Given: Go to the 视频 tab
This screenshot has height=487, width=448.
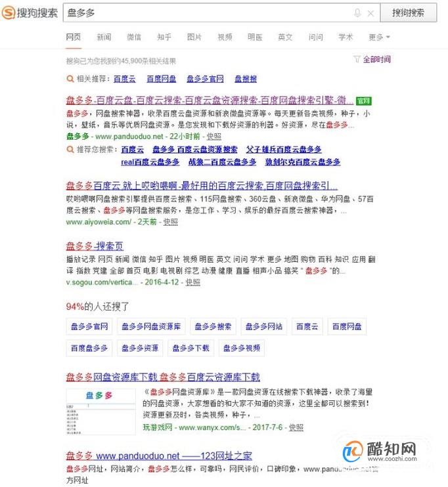Looking at the screenshot, I should (x=225, y=37).
